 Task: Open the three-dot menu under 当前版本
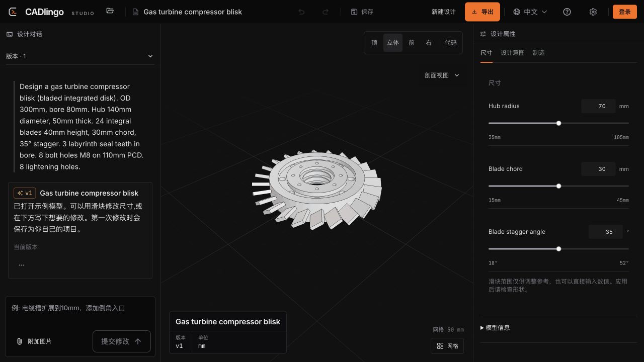tap(22, 265)
